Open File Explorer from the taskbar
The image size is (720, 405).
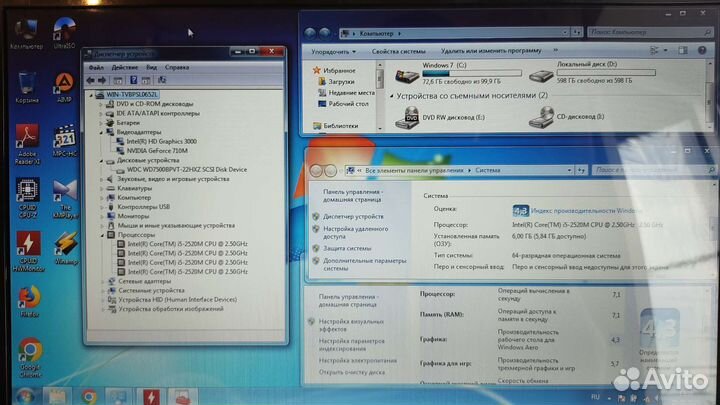coord(57,396)
